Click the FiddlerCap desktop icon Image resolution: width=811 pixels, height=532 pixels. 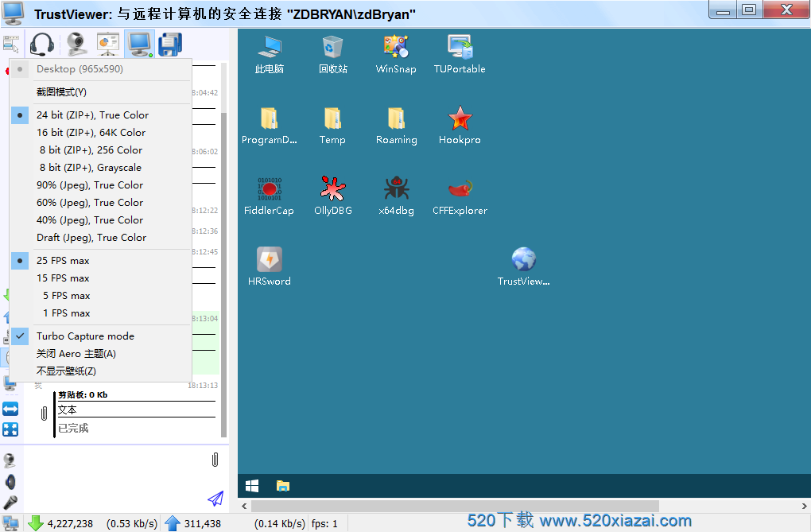pos(269,196)
